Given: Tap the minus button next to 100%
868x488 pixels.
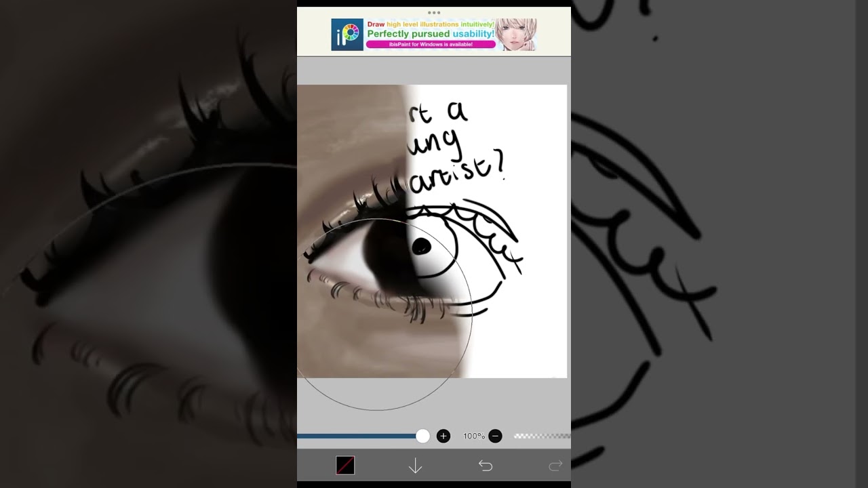Looking at the screenshot, I should [495, 436].
